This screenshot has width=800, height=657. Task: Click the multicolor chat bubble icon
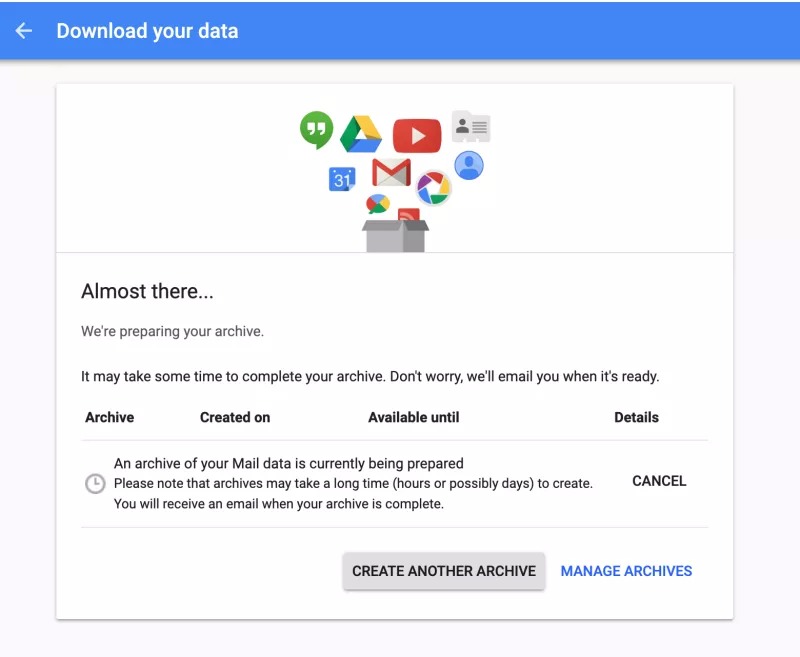point(378,204)
